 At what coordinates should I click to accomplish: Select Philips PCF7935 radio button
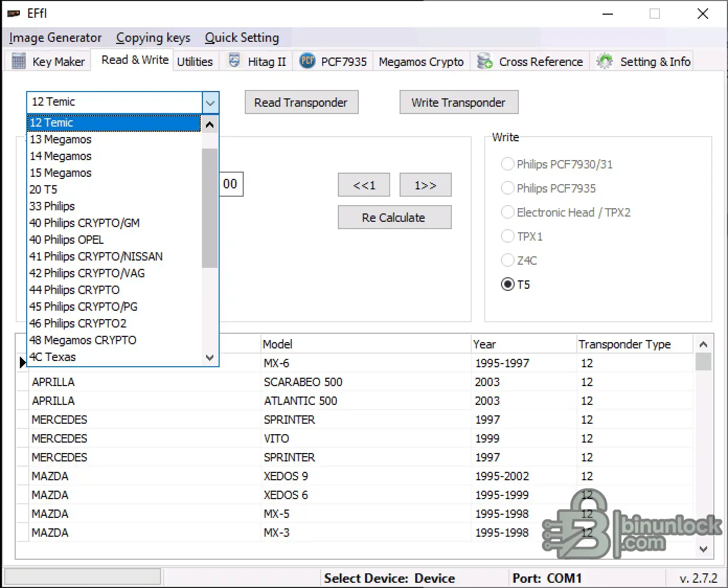(x=507, y=188)
